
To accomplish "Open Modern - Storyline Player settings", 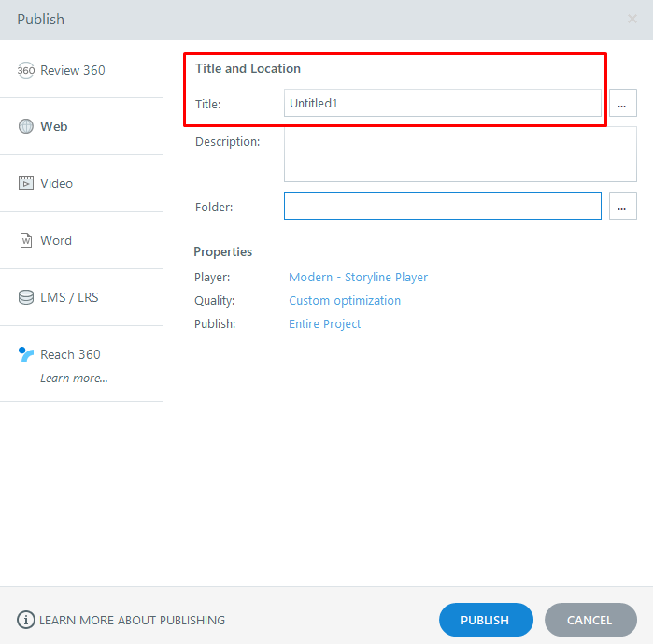I will click(358, 277).
